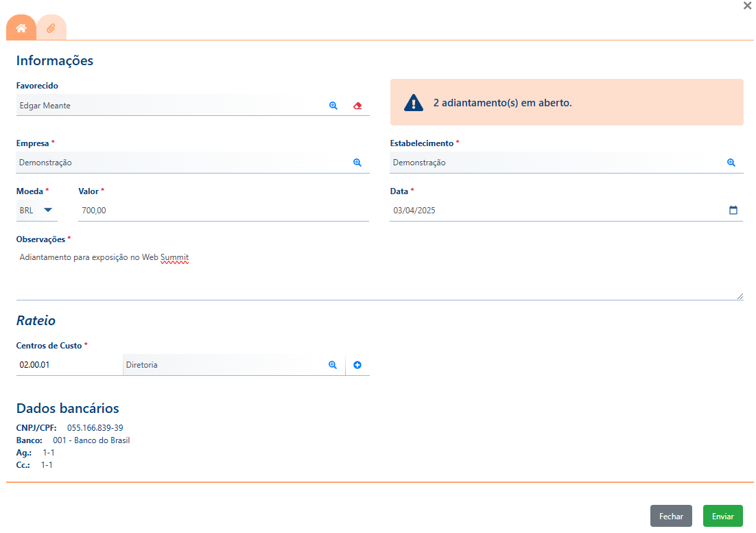Clear Favorecido with the red eraser icon
Viewport: 756px width, 533px height.
click(357, 106)
